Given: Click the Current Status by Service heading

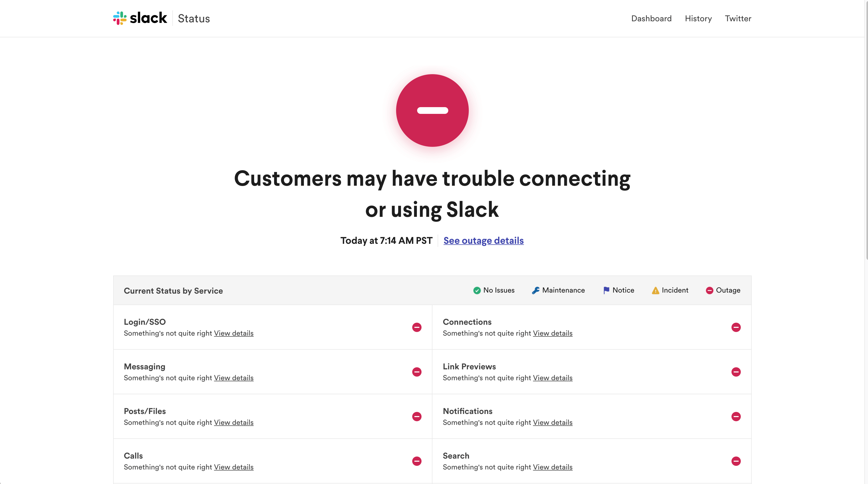Looking at the screenshot, I should click(173, 291).
